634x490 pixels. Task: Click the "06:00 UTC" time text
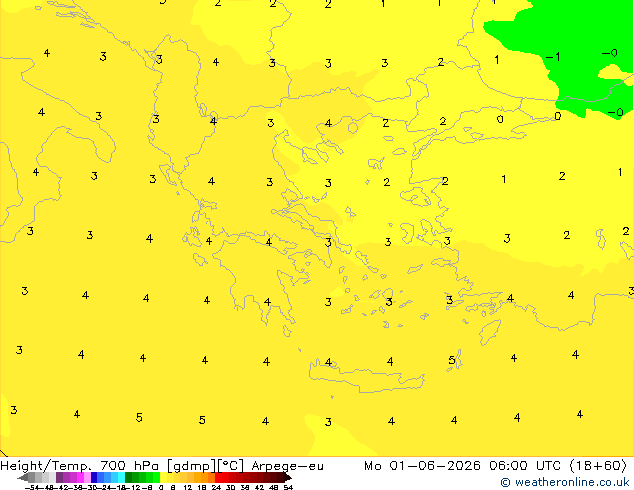click(524, 466)
